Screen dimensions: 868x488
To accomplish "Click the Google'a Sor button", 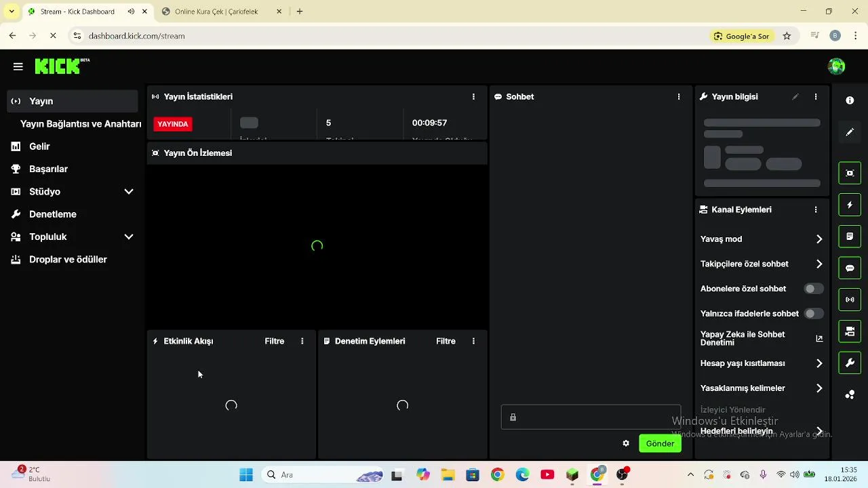I will [742, 36].
